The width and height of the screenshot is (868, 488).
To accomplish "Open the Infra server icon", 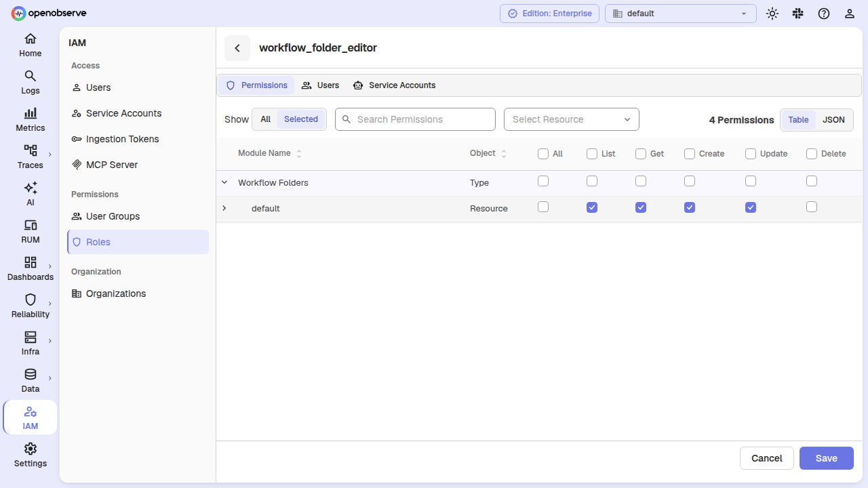I will 31,337.
